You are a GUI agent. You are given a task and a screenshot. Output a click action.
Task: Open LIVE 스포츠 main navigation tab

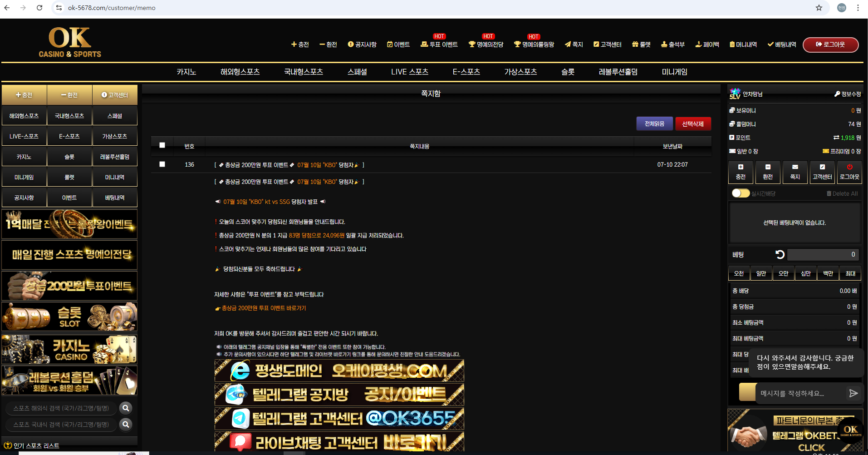[410, 72]
